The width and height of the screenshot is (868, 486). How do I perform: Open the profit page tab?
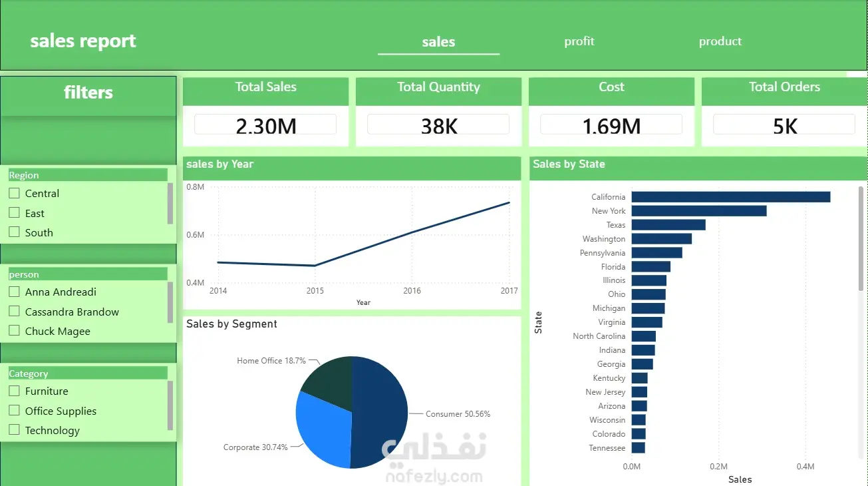pyautogui.click(x=579, y=41)
